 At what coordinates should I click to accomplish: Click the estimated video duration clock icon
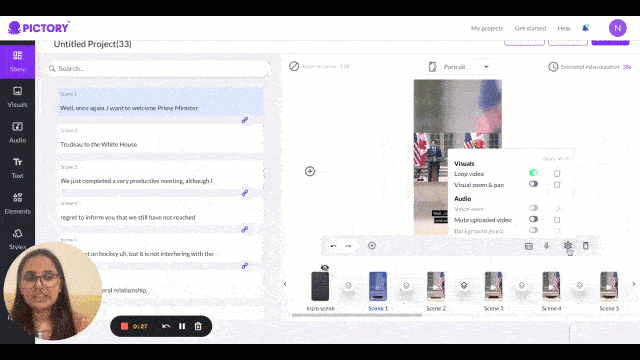click(x=553, y=67)
